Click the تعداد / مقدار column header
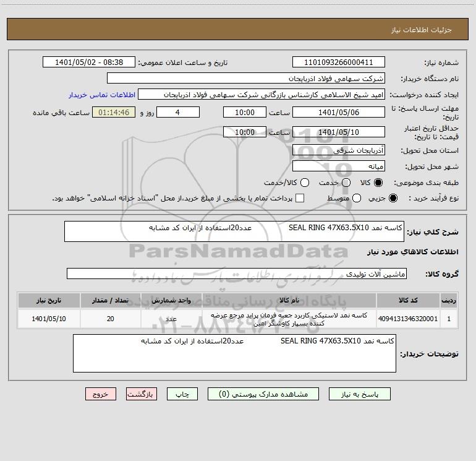The width and height of the screenshot is (476, 461). point(110,300)
